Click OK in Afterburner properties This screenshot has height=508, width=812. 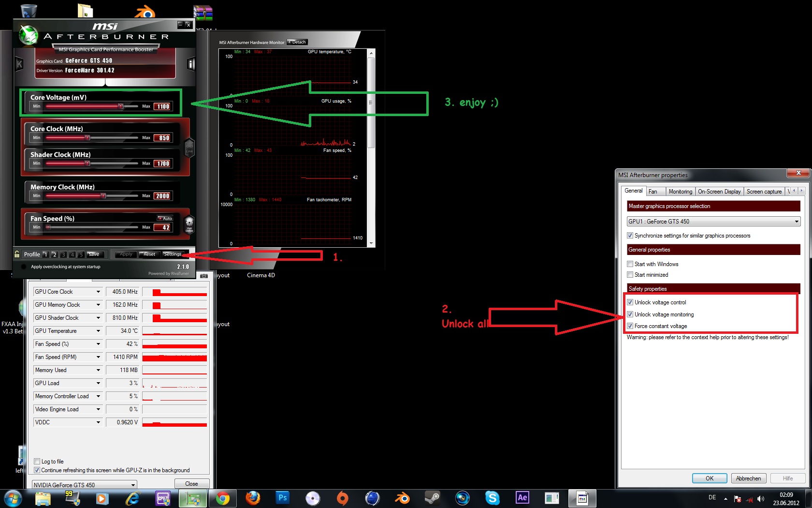point(710,478)
